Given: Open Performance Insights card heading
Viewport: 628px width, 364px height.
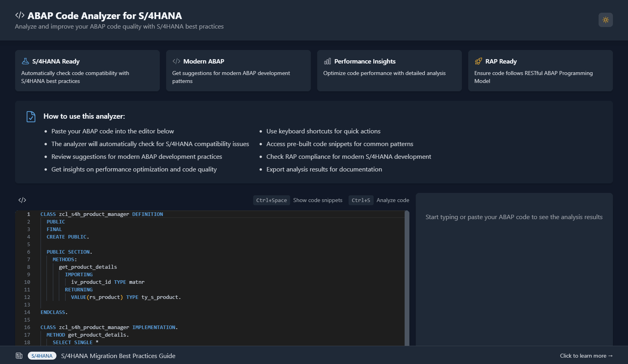Looking at the screenshot, I should (365, 61).
